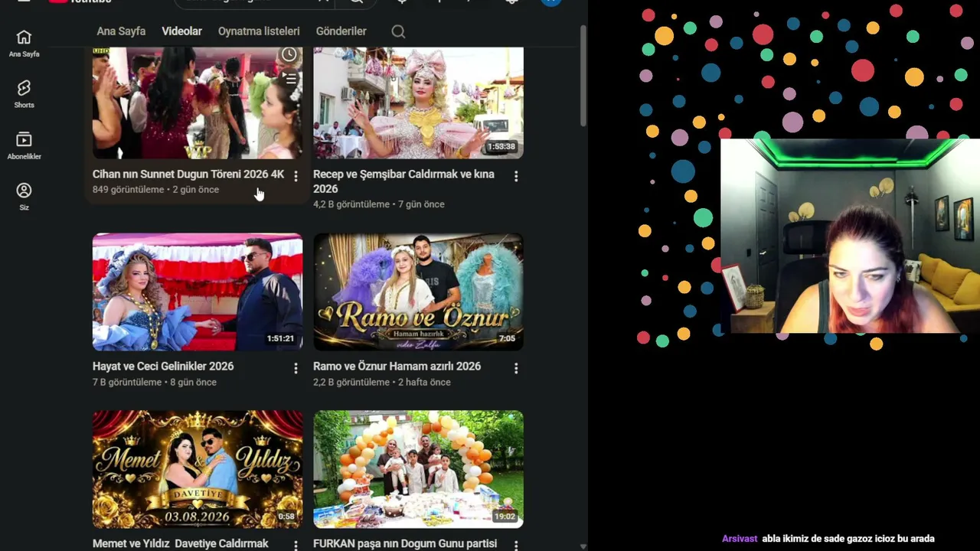Open title 'Hayat ve Ceci Gelinikler 2026'
Image resolution: width=980 pixels, height=551 pixels.
[x=163, y=367]
